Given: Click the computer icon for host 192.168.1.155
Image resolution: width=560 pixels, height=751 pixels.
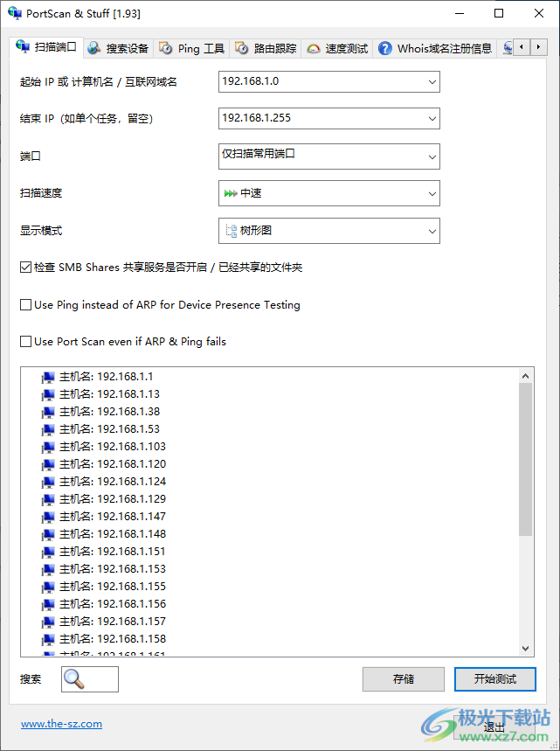Looking at the screenshot, I should 48,587.
